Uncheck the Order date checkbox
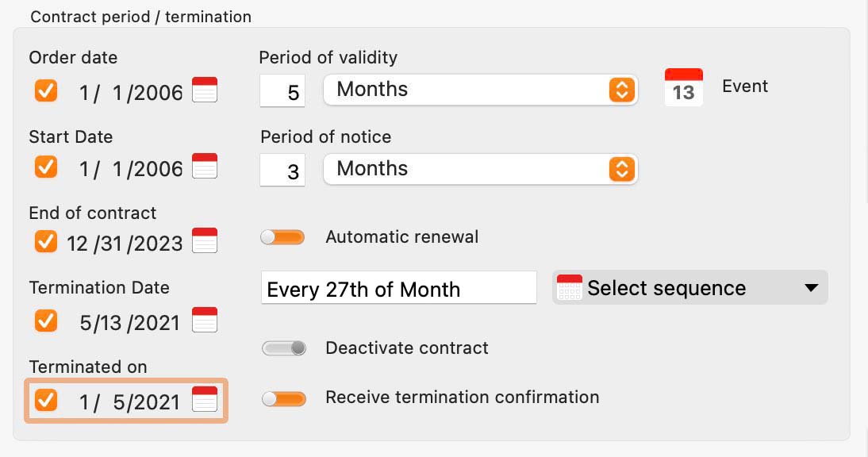The height and width of the screenshot is (457, 868). click(x=46, y=90)
